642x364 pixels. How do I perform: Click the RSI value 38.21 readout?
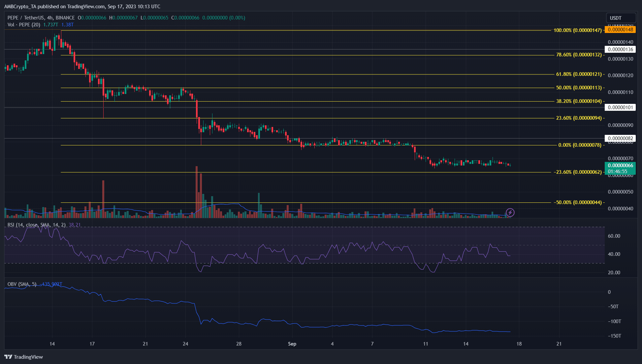75,225
